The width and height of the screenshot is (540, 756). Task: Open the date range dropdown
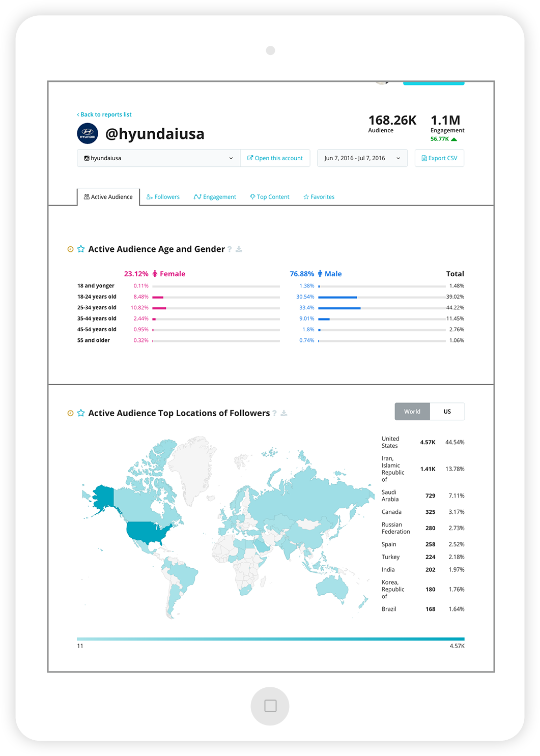point(362,158)
